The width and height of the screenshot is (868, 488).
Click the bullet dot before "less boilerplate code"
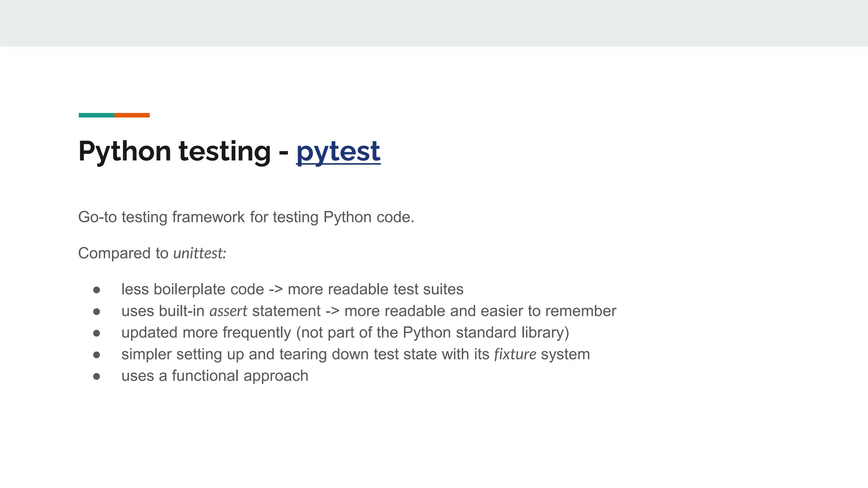[x=97, y=290]
